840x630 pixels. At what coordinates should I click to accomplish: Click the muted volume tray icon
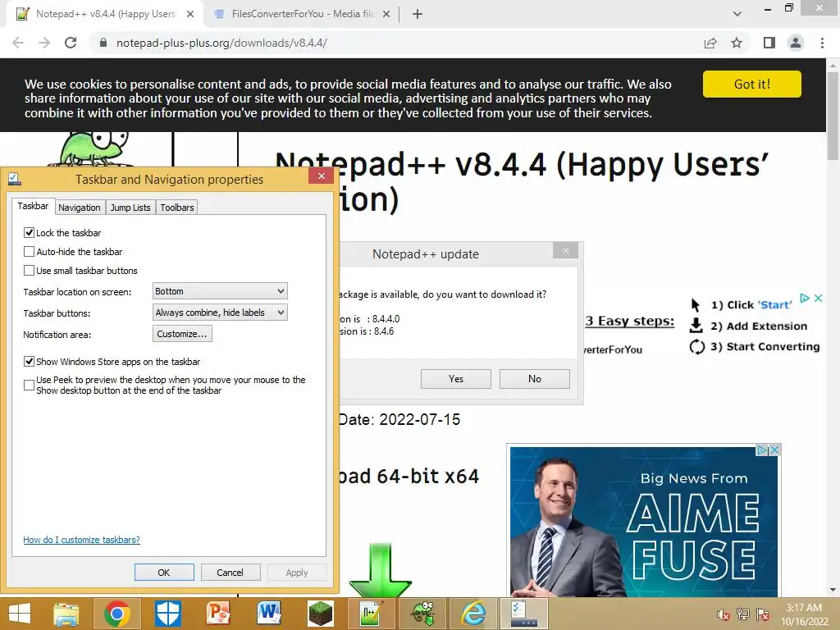723,614
